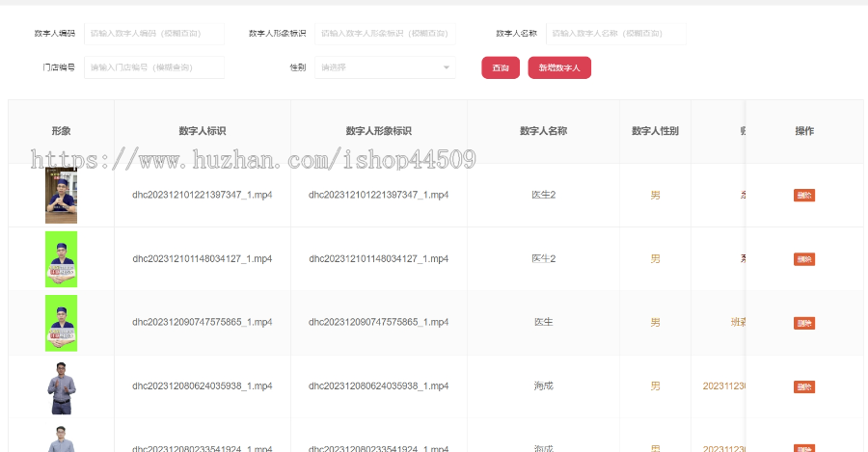Viewport: 868px width, 452px height.
Task: Select dhc202312090747575865_1.mp4 in 数字人形象标识 column
Action: point(379,322)
